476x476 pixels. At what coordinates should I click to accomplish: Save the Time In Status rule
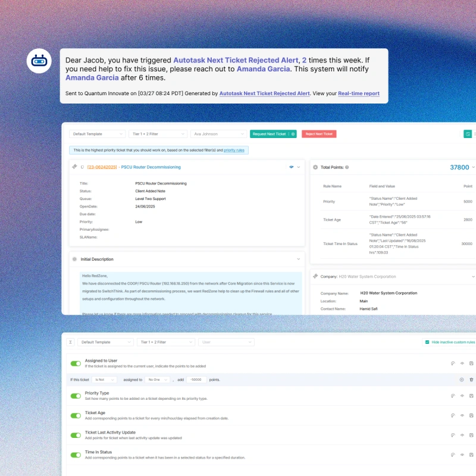(x=471, y=455)
